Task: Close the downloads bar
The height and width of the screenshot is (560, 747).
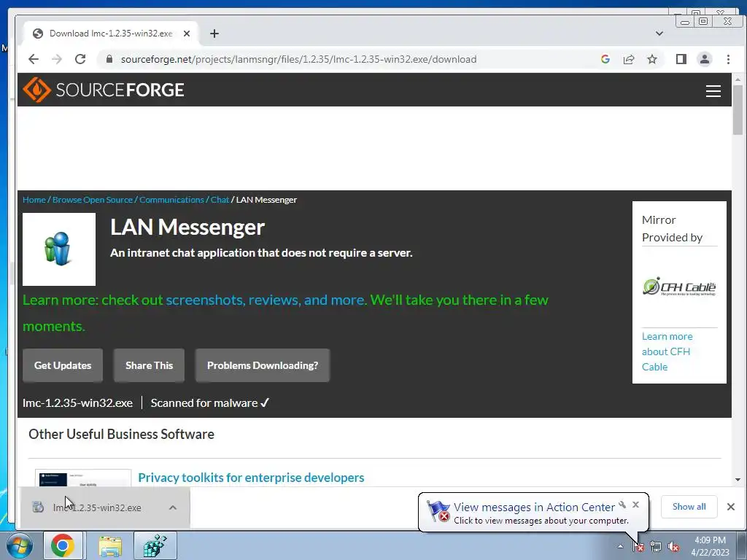Action: (731, 507)
